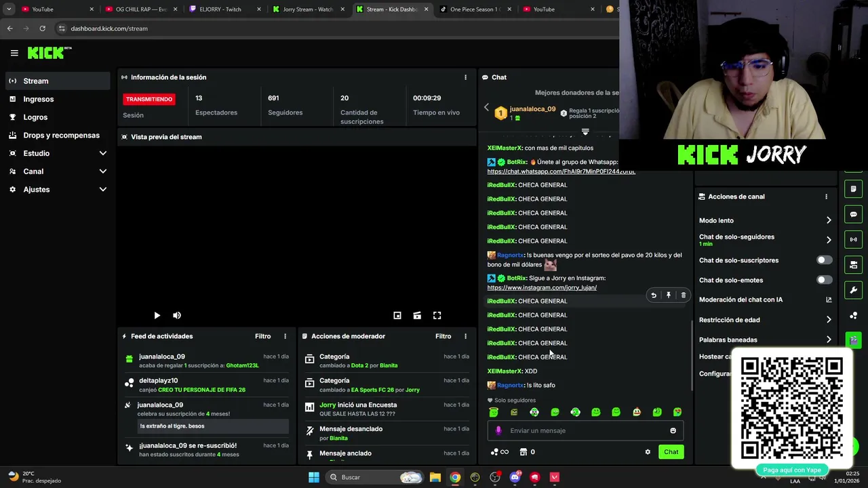
Task: Insert the heart-eyes emote into chat
Action: tap(677, 412)
